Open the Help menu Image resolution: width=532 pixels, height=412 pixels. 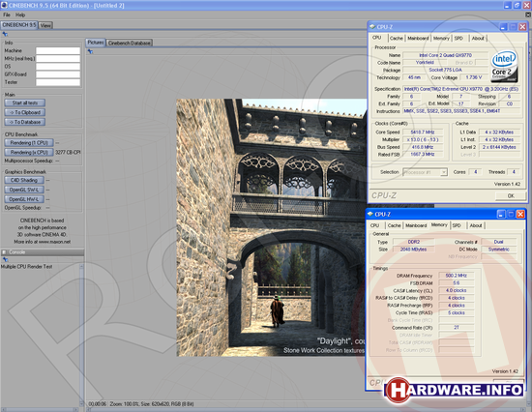pyautogui.click(x=20, y=15)
